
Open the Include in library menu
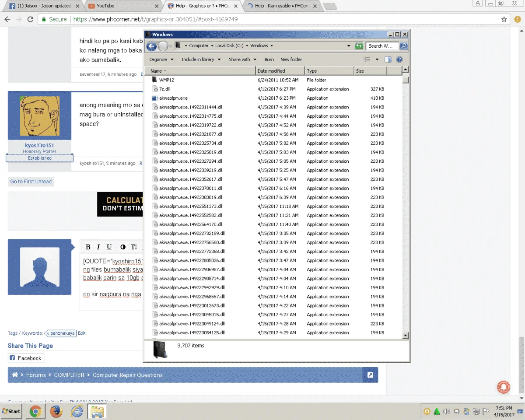point(201,59)
